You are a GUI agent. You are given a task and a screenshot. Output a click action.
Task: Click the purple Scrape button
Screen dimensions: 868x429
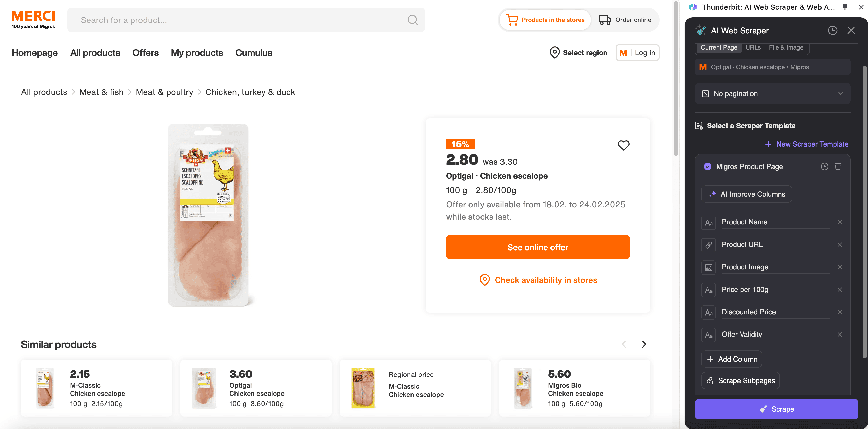(776, 409)
